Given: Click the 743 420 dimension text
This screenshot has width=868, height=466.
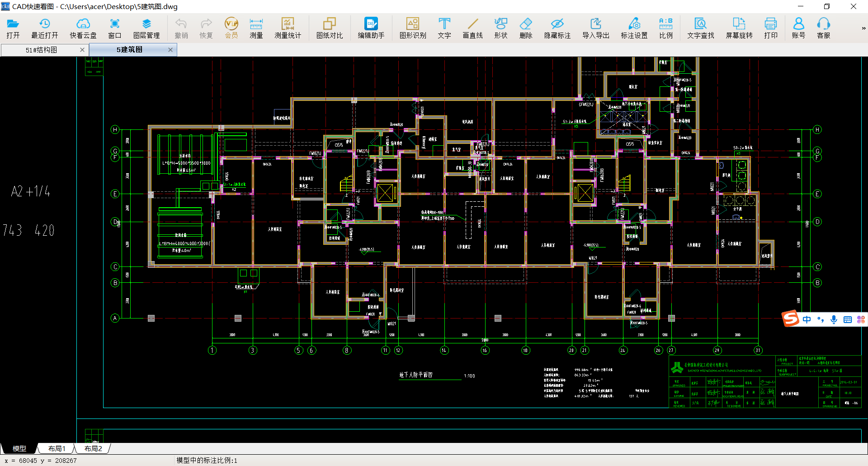Looking at the screenshot, I should pos(28,230).
